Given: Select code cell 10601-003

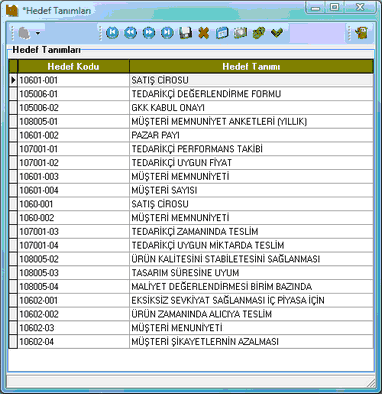Looking at the screenshot, I should coord(73,176).
